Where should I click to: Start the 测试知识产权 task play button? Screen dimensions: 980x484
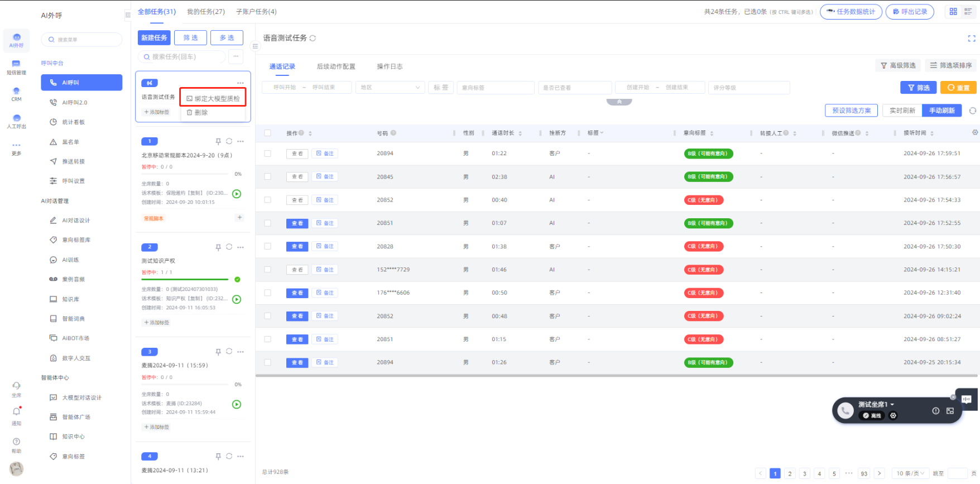pos(237,299)
